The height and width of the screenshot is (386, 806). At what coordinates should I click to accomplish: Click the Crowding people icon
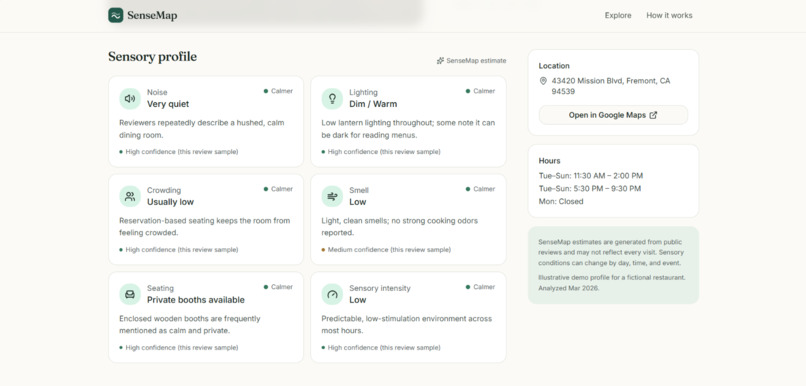tap(130, 196)
